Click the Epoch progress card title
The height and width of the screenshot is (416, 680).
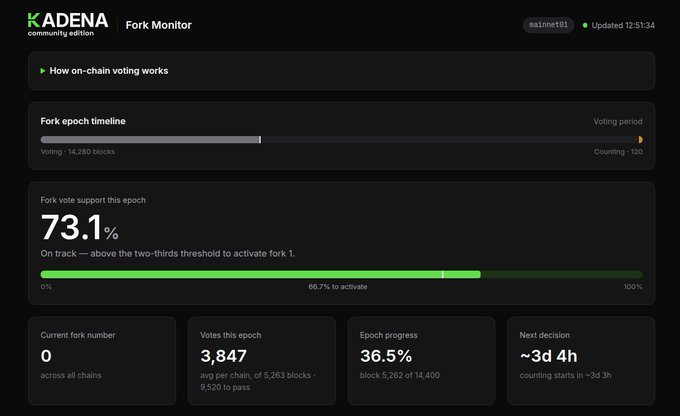389,335
